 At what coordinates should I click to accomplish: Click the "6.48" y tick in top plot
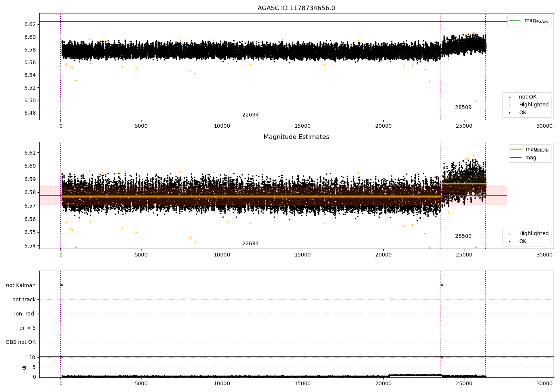[30, 113]
